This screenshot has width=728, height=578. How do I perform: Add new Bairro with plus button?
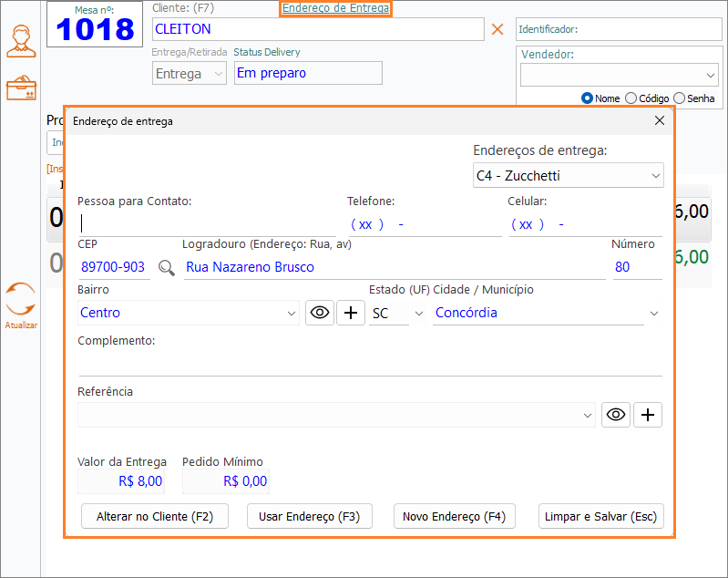(x=351, y=313)
